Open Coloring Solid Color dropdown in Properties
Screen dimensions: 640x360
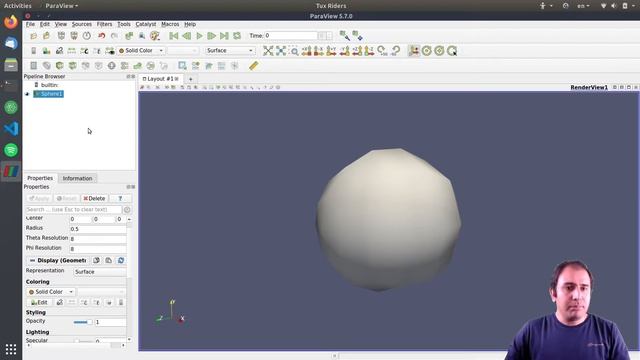51,292
